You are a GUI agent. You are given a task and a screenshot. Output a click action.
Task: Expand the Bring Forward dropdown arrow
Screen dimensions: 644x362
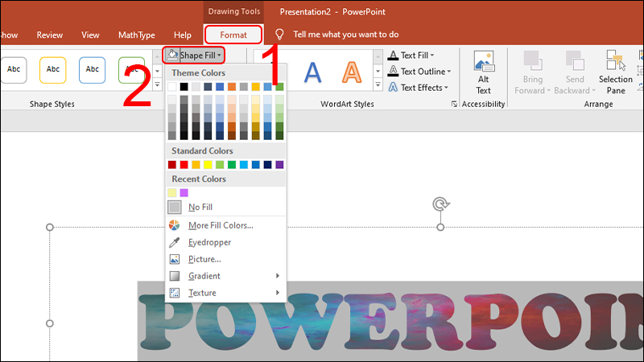tap(549, 91)
